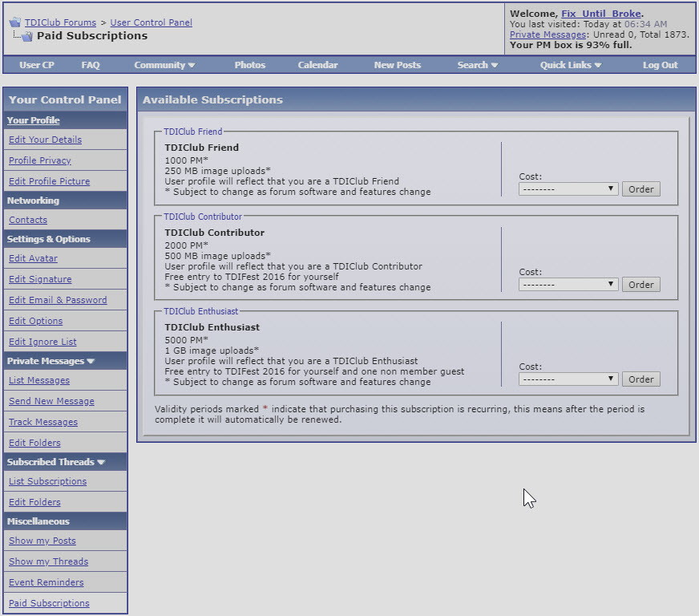The image size is (699, 616).
Task: Click the forum home folder icon
Action: pyautogui.click(x=15, y=22)
